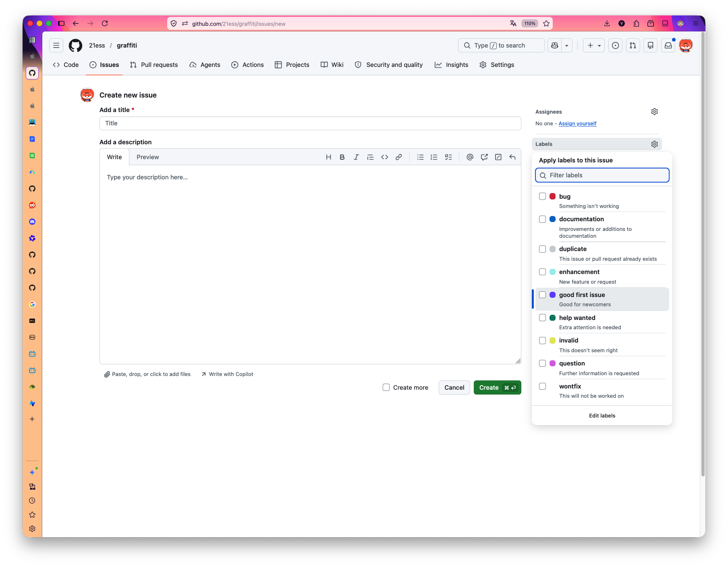Open the 21ess owner link
The height and width of the screenshot is (567, 728).
97,46
